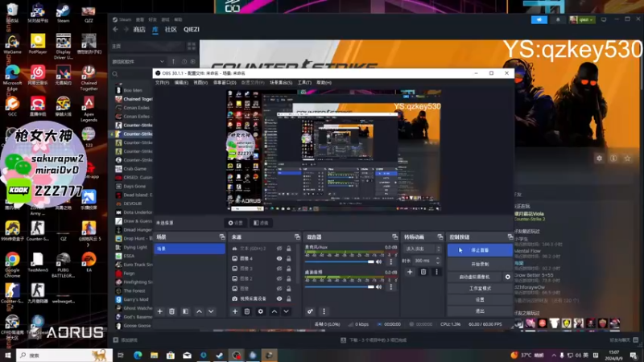Open Google Chrome desktop icon
The height and width of the screenshot is (362, 644).
[12, 265]
